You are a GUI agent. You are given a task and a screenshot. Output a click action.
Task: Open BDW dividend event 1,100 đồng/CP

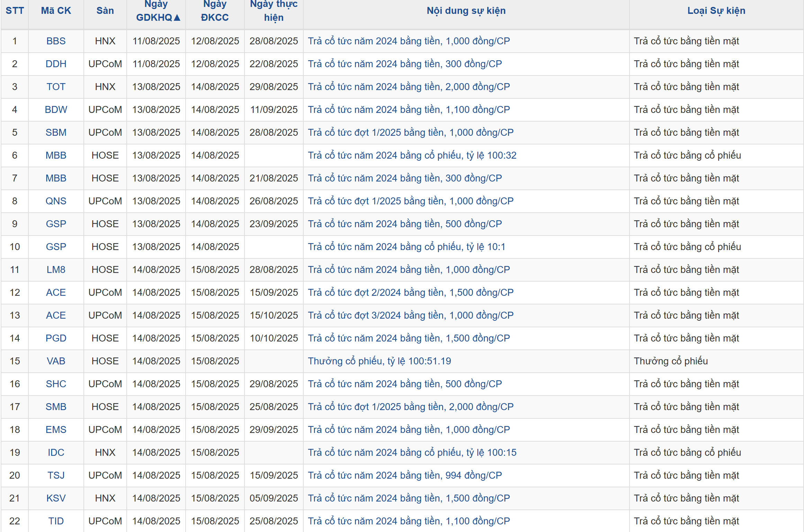[409, 110]
